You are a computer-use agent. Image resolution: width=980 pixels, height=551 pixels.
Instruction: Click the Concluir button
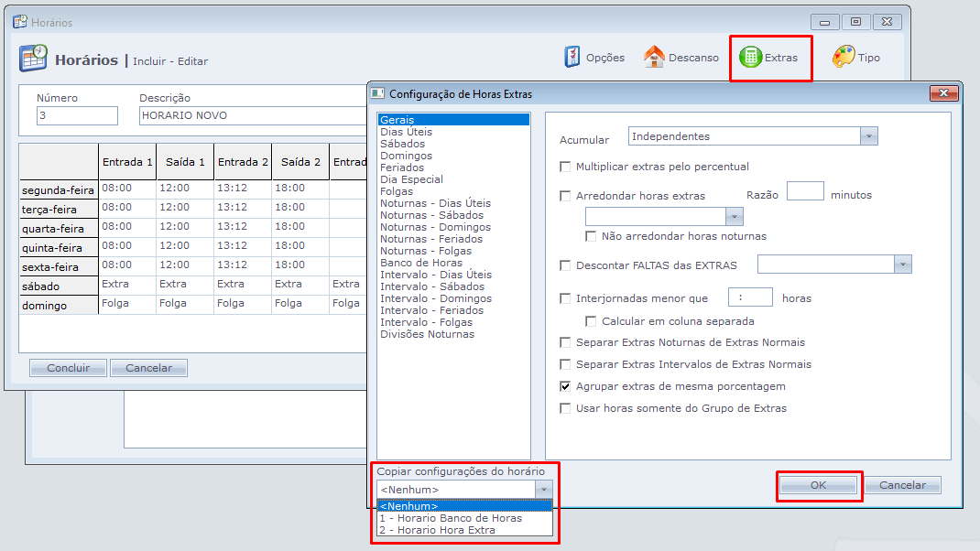68,368
